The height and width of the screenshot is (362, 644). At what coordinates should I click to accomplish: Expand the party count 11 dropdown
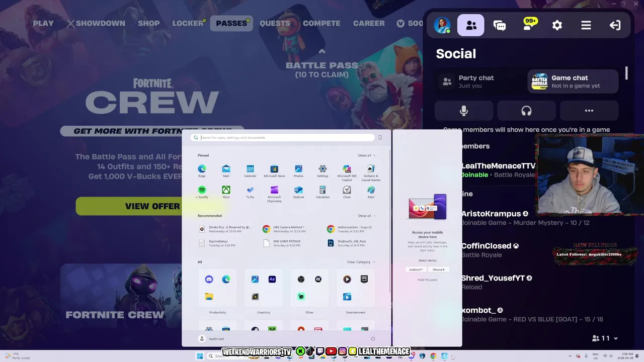pos(605,338)
